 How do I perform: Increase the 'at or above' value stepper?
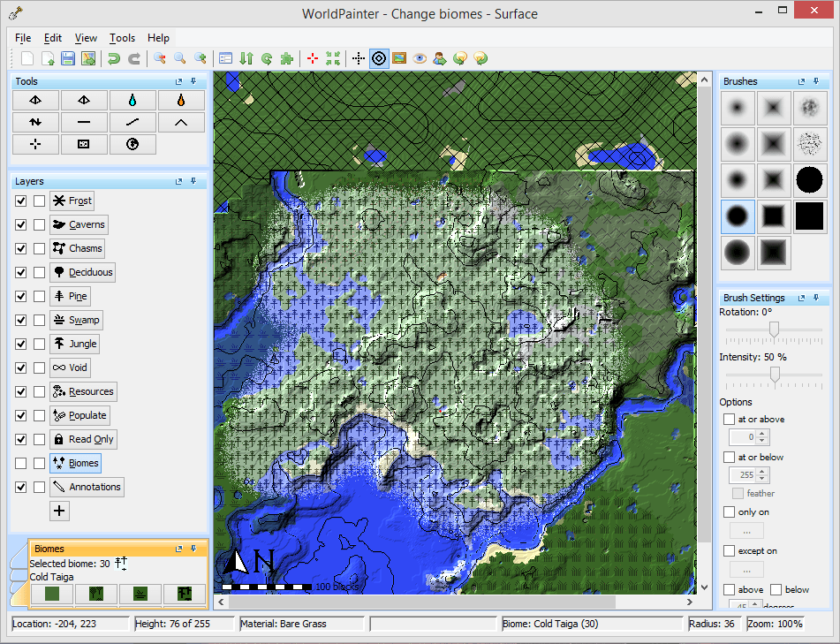[x=763, y=433]
